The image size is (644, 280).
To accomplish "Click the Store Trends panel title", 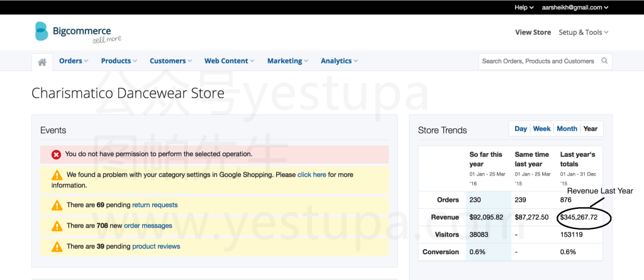I will (442, 130).
